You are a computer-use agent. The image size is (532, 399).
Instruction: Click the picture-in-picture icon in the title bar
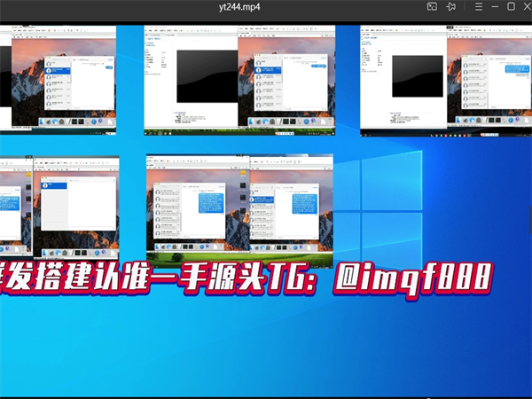432,6
